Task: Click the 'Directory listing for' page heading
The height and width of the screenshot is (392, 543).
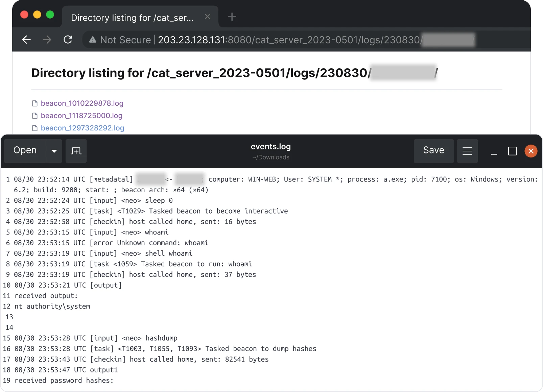Action: click(235, 73)
